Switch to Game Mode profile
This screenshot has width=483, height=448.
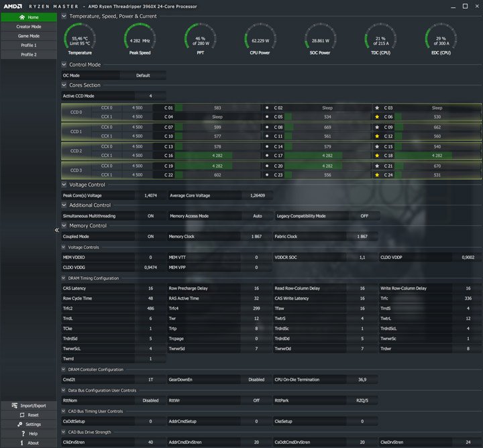(29, 36)
